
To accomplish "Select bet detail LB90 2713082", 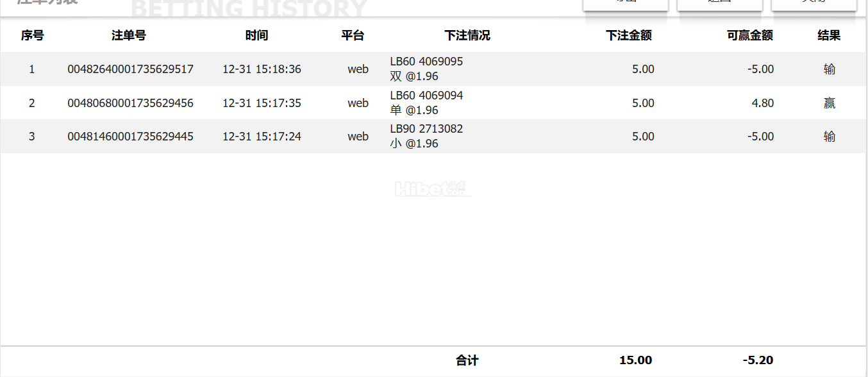I will [426, 129].
